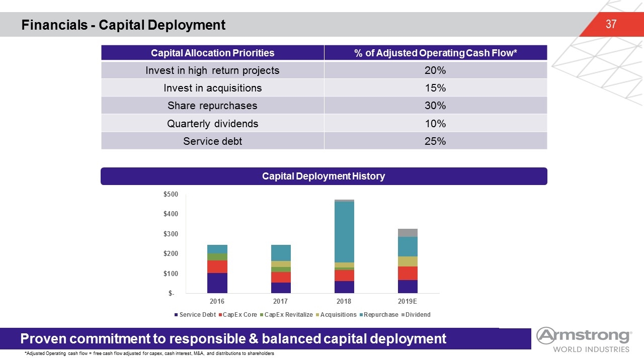The image size is (644, 362).
Task: Click the '$-' axis label
Action: 172,293
